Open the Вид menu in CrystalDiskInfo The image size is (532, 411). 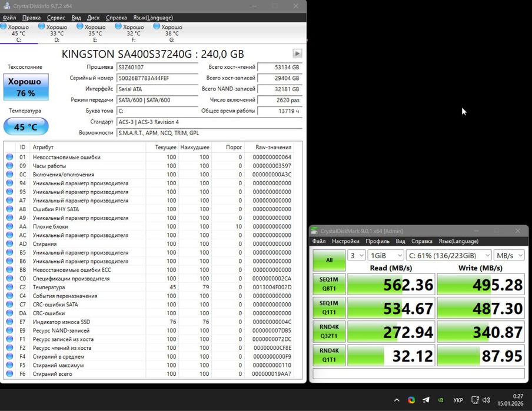pyautogui.click(x=77, y=18)
